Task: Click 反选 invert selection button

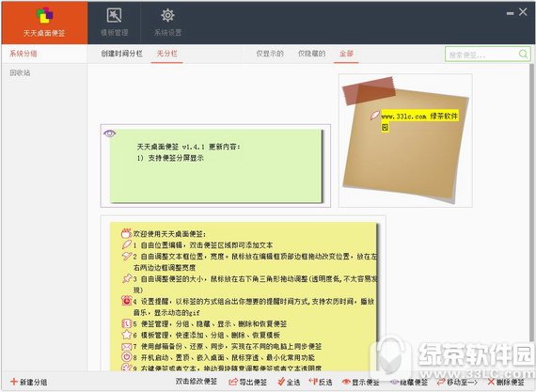Action: 321,382
